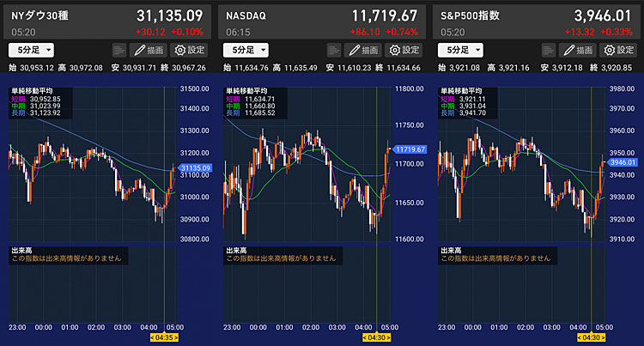This screenshot has height=346, width=644.
Task: Click the list icon in NYダウ30種 toolbar
Action: (x=119, y=50)
